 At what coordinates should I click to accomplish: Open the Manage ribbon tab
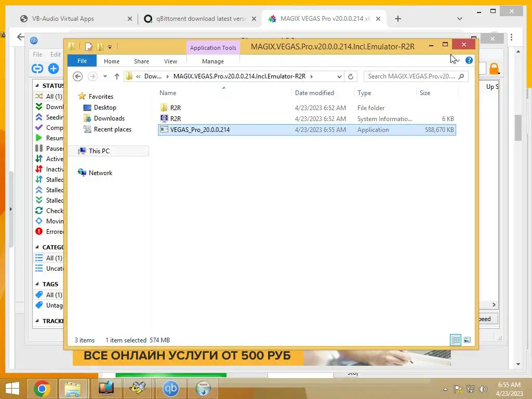pyautogui.click(x=213, y=61)
